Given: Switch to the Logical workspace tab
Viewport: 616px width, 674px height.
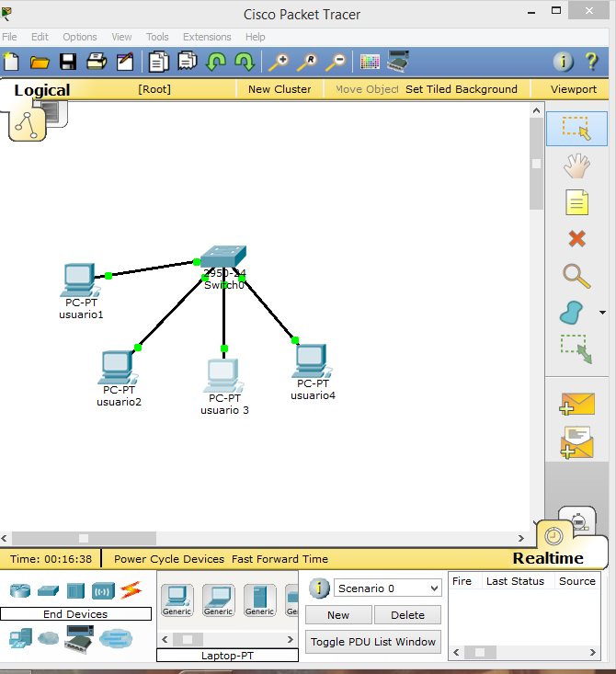Looking at the screenshot, I should pyautogui.click(x=41, y=90).
